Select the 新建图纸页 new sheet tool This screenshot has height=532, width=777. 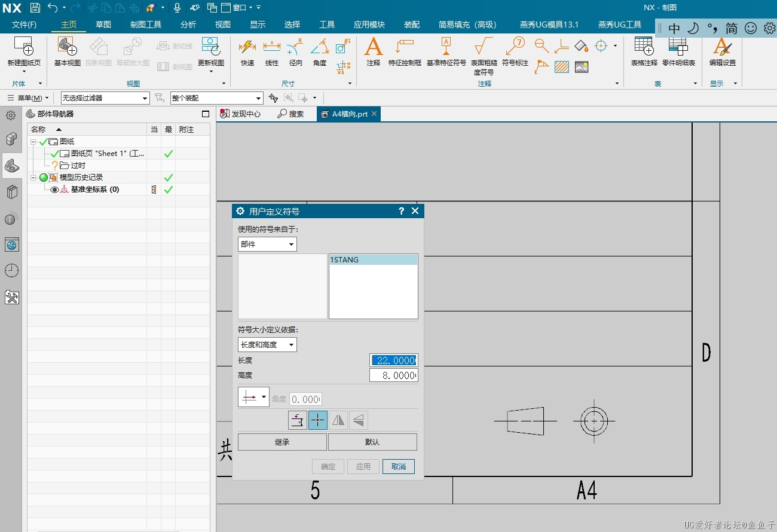point(24,52)
